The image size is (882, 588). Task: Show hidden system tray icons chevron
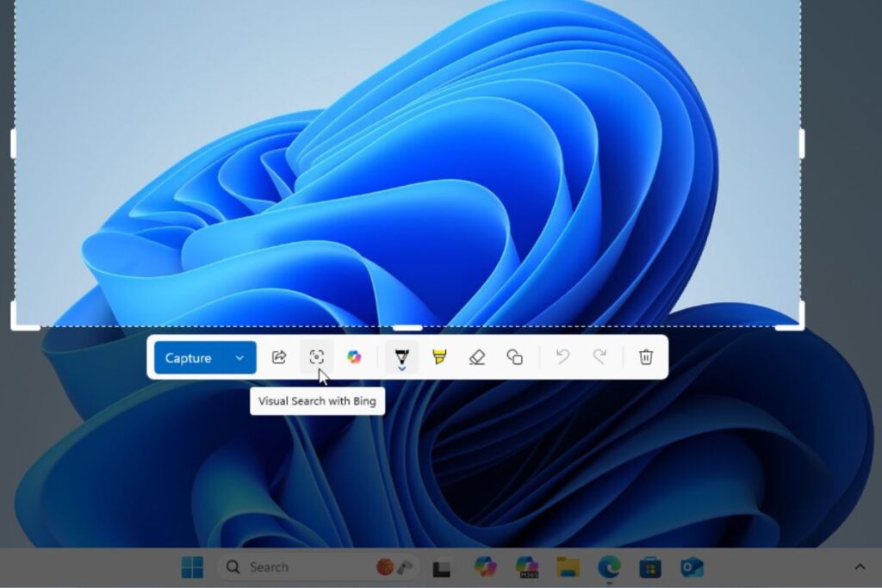[859, 567]
